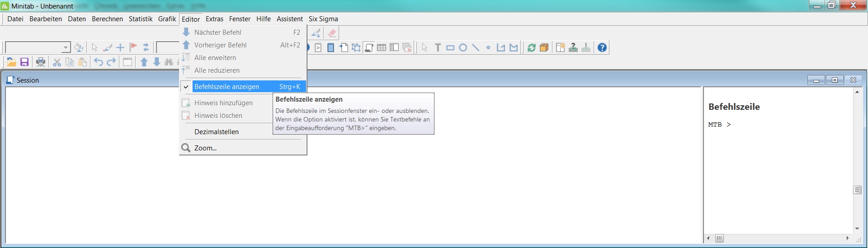Click the orange box icon
Screen dimensions: 868x248
coord(544,47)
